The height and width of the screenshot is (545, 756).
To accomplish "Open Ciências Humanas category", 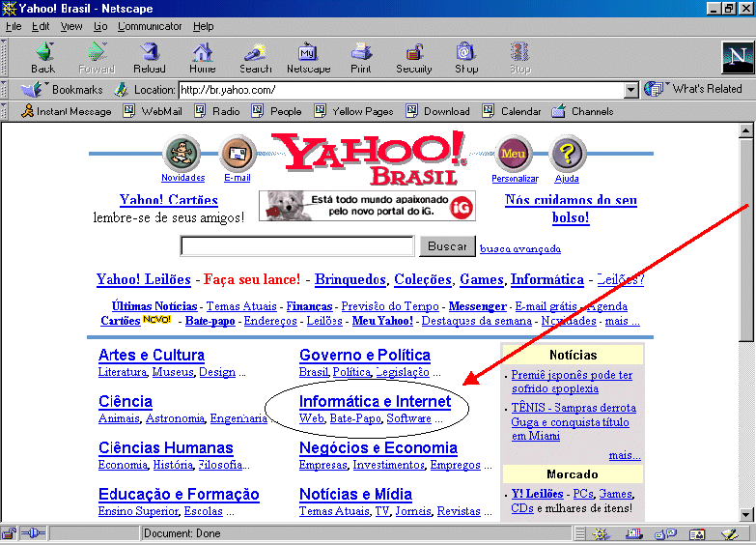I will [166, 448].
